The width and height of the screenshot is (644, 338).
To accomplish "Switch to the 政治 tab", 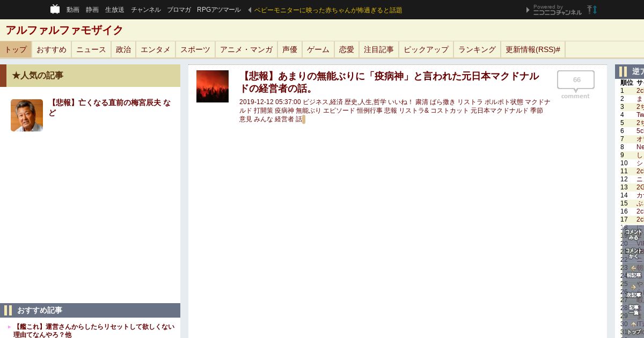I will click(123, 49).
